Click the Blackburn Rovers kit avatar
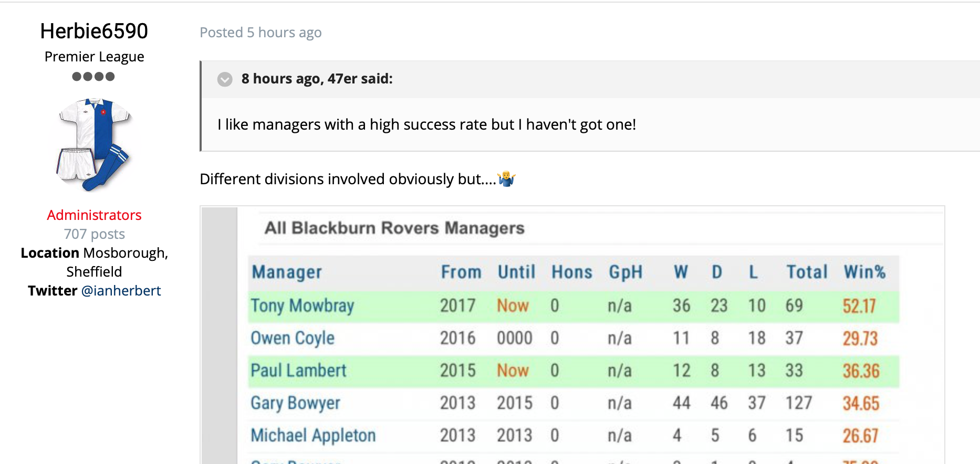 pyautogui.click(x=94, y=144)
